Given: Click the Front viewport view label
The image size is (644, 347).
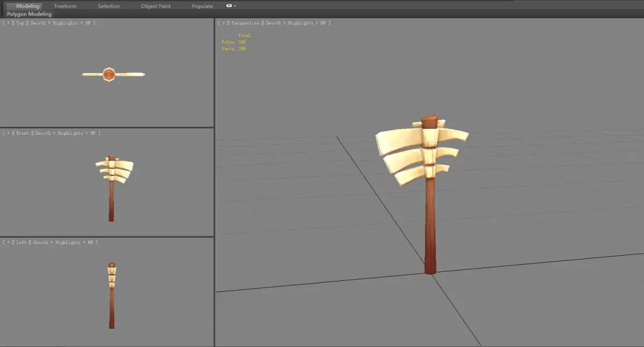Looking at the screenshot, I should pyautogui.click(x=22, y=133).
